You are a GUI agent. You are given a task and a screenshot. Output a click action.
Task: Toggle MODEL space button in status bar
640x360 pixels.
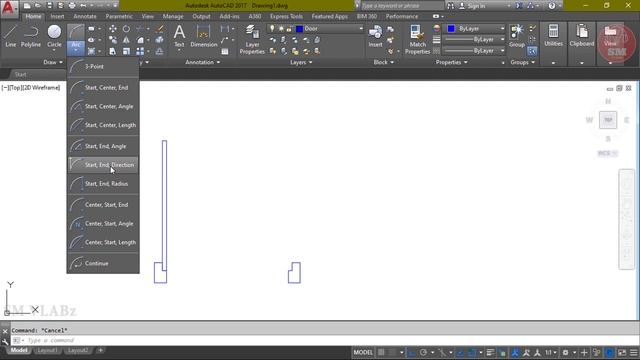coord(363,352)
